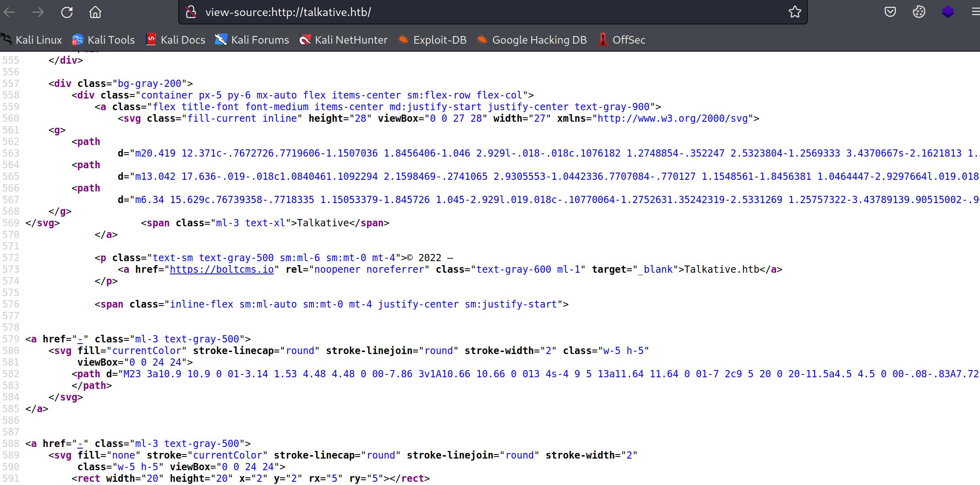Bookmark this page with star icon
The width and height of the screenshot is (980, 485).
(x=795, y=12)
